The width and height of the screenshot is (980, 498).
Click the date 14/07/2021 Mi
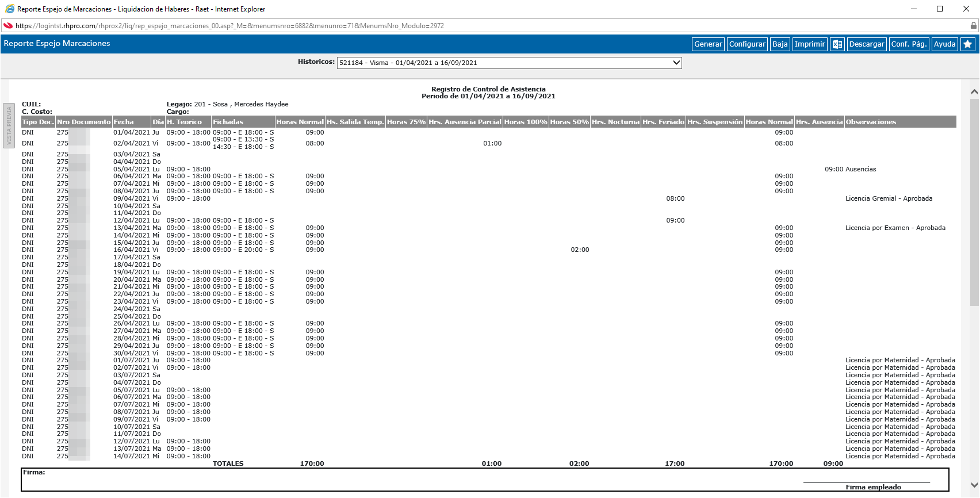coord(136,456)
